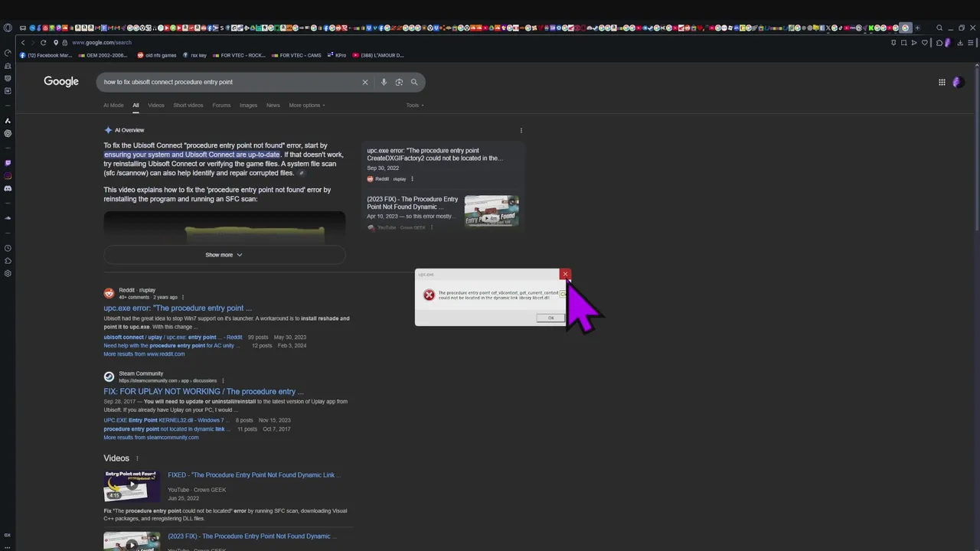Reload the current Google page
Viewport: 980px width, 551px height.
click(x=43, y=43)
